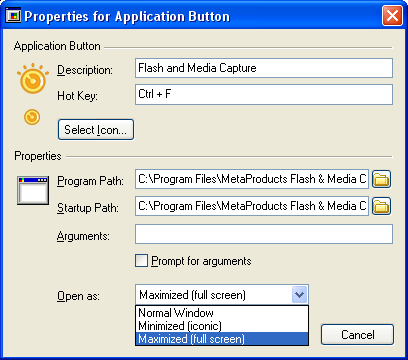Browse for Program Path using folder icon
This screenshot has height=360, width=408.
(x=381, y=179)
